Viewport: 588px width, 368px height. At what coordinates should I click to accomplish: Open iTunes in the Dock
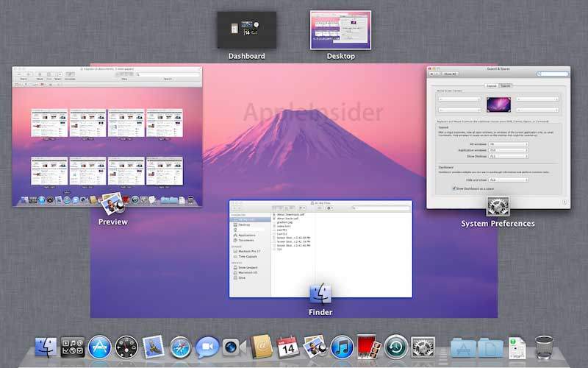coord(342,347)
